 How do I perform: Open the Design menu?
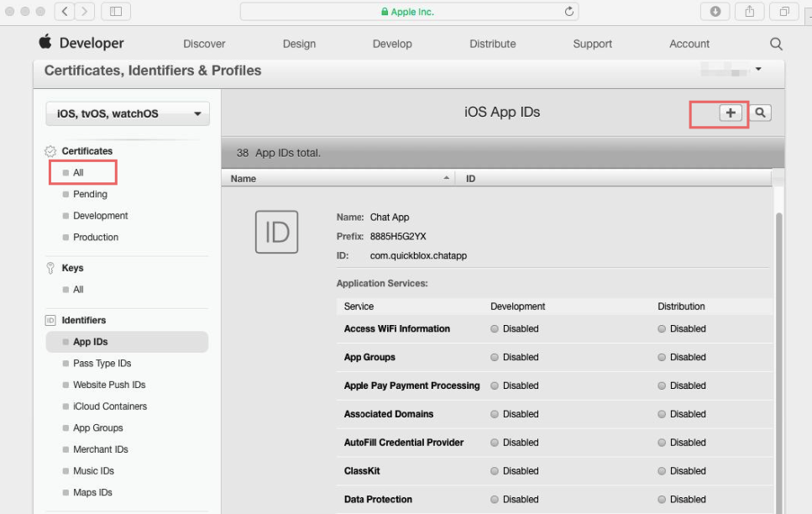point(299,44)
